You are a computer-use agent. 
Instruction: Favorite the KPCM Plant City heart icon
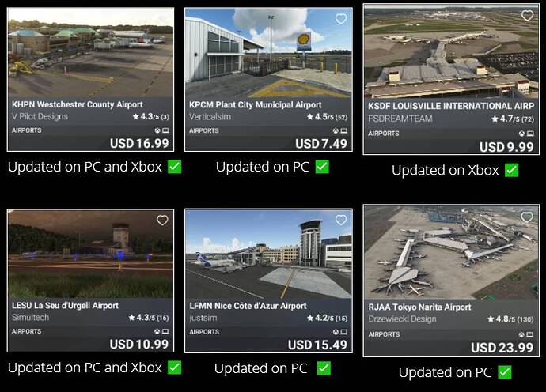point(341,18)
